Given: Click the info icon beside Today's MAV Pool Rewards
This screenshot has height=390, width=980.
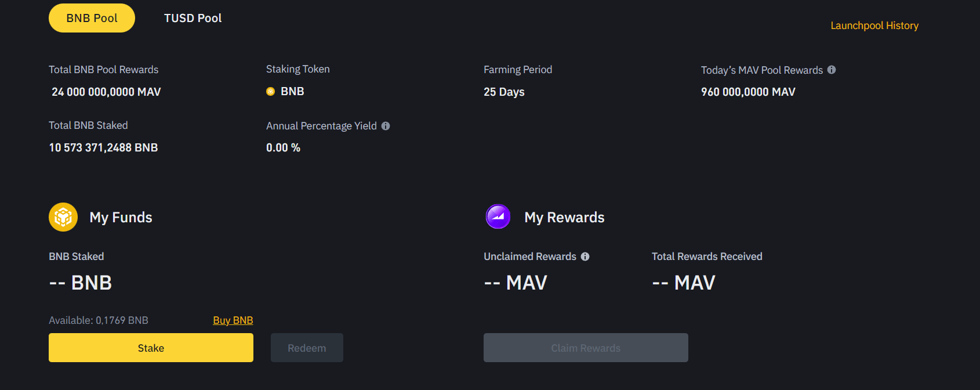Looking at the screenshot, I should click(x=832, y=70).
